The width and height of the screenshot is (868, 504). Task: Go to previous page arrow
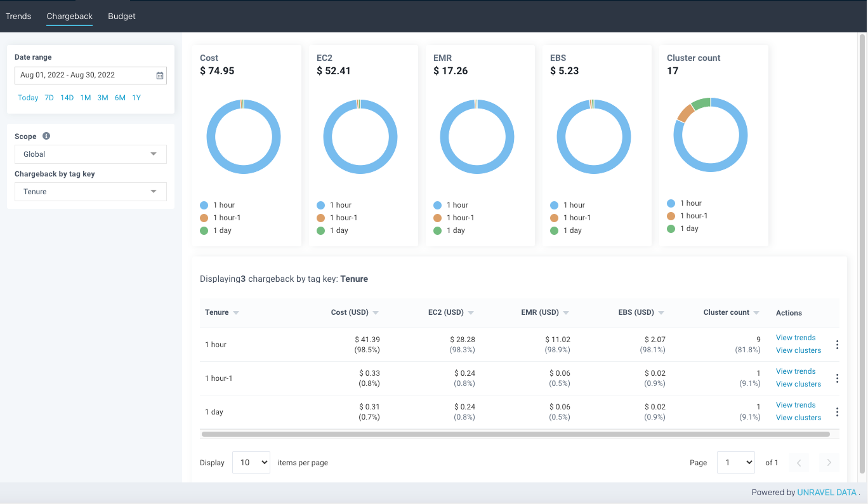point(799,463)
